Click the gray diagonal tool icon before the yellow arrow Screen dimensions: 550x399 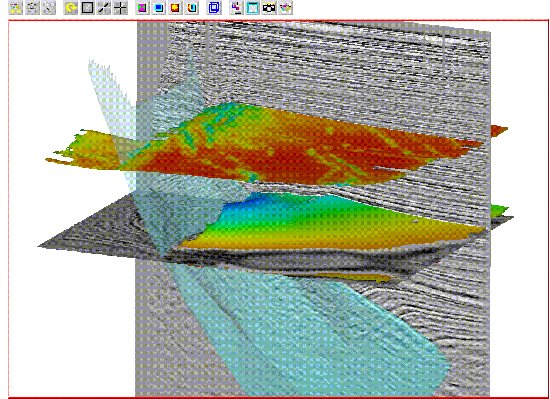point(49,8)
